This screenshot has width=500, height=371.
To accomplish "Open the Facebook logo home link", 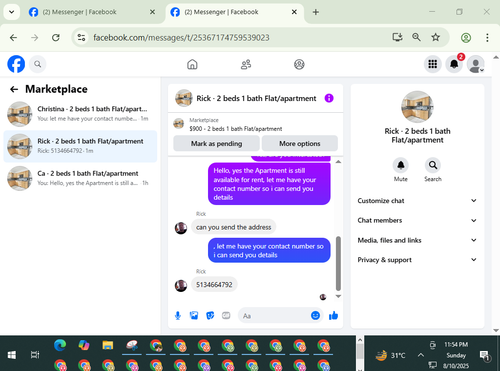I will point(16,64).
